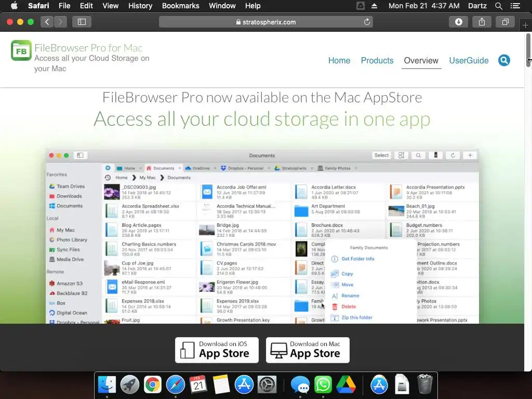Show Safari downloads icon
532x399 pixels.
(x=458, y=22)
